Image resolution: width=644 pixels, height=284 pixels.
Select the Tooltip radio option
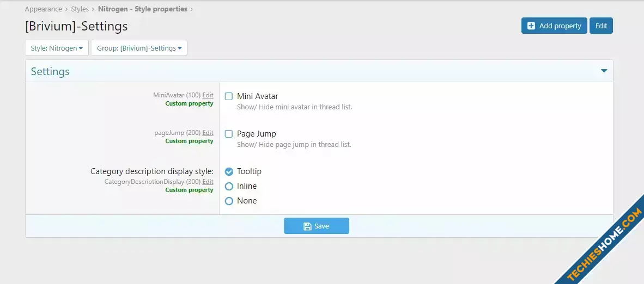click(229, 171)
